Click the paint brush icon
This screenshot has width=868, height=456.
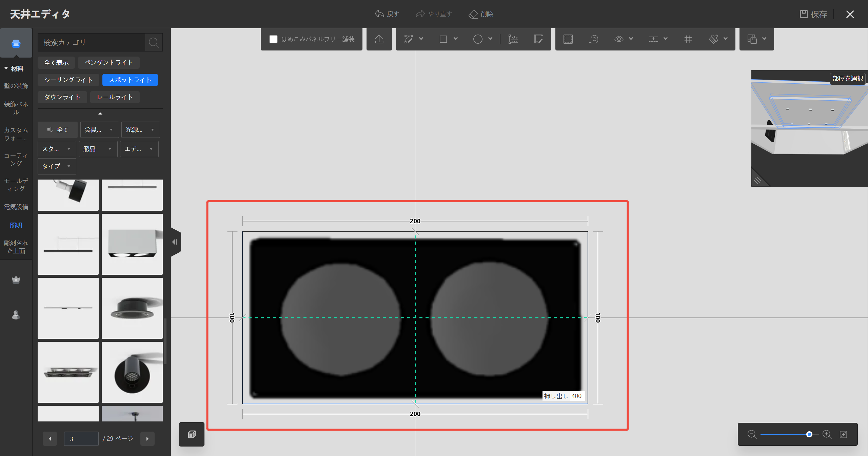coord(714,39)
